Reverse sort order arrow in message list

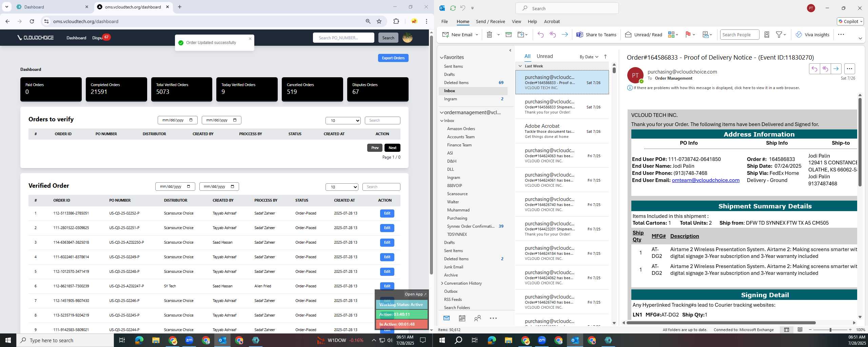[605, 57]
